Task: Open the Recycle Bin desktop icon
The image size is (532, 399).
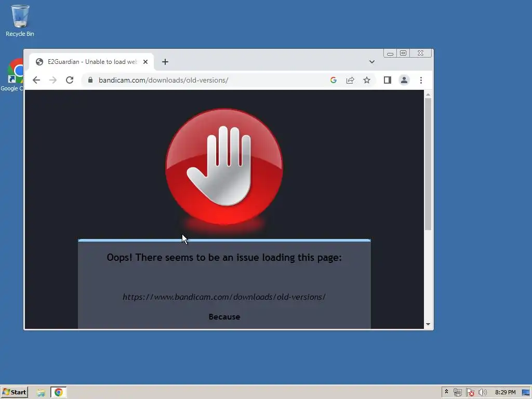Action: pos(20,20)
